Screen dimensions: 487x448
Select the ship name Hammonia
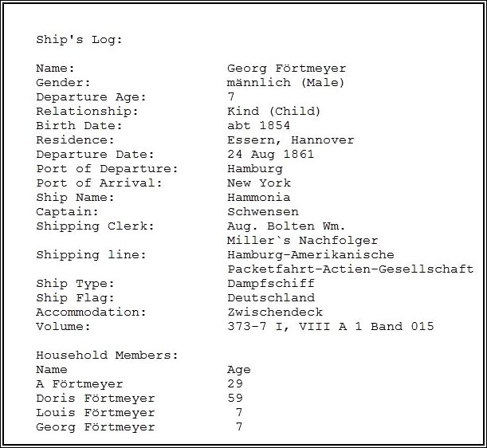(x=258, y=198)
